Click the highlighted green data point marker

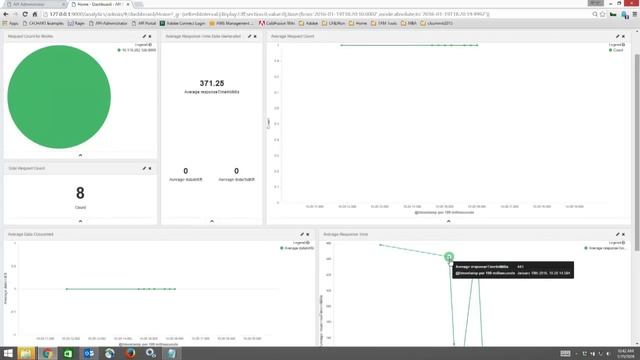tap(449, 257)
